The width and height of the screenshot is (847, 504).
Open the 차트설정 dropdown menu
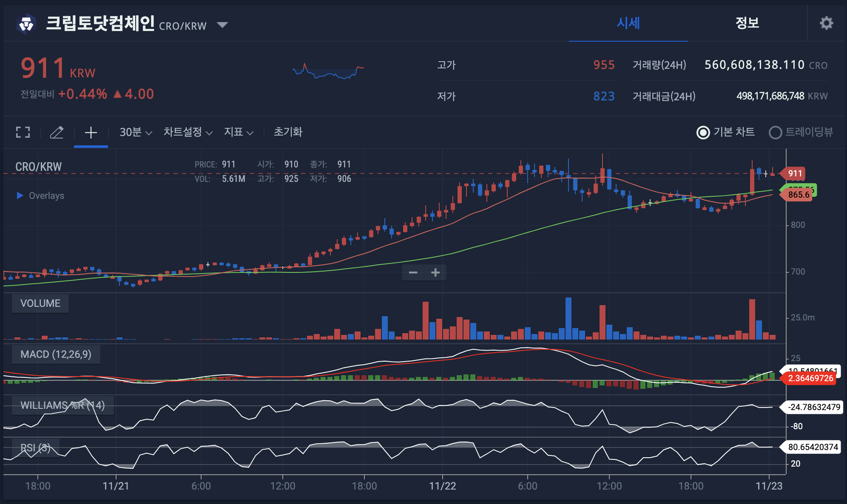point(188,132)
